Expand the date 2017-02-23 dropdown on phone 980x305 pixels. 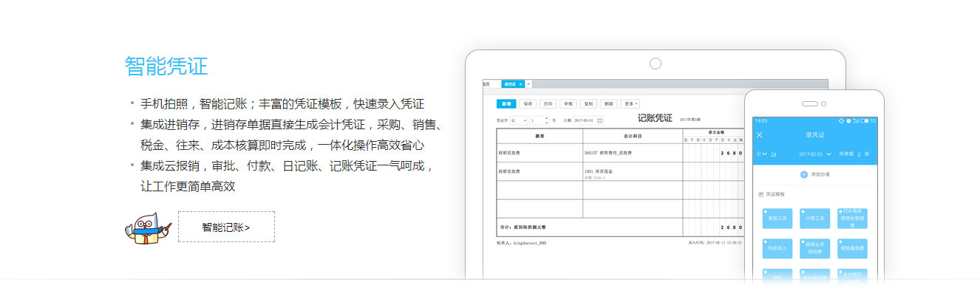(x=829, y=154)
